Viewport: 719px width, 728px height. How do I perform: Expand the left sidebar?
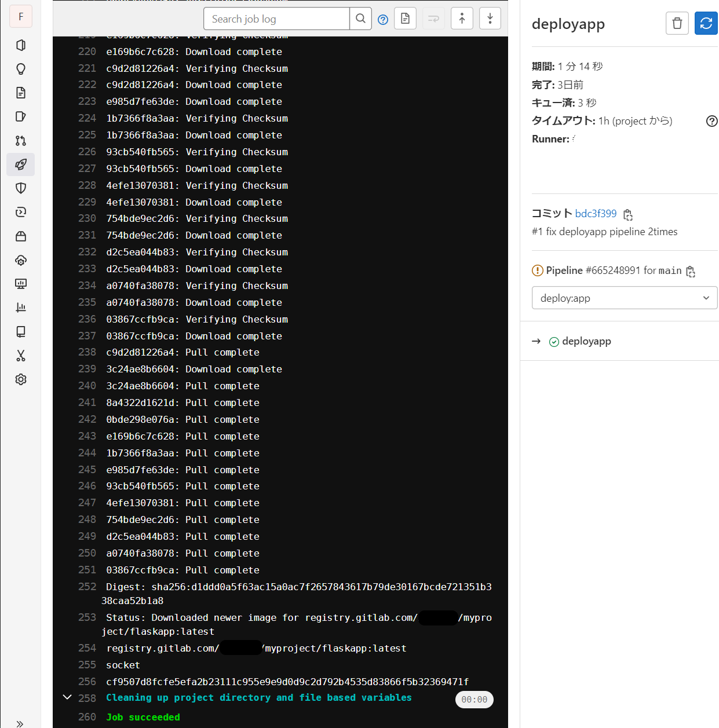pos(20,723)
